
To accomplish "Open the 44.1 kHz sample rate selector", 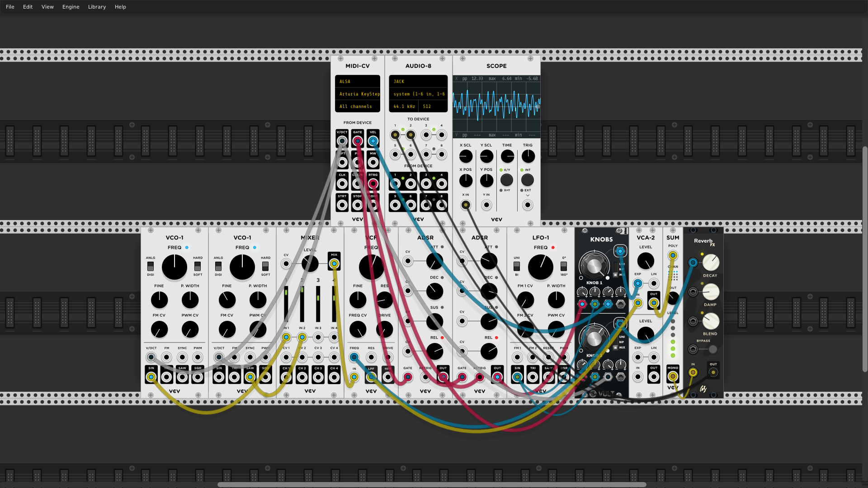I will point(404,107).
